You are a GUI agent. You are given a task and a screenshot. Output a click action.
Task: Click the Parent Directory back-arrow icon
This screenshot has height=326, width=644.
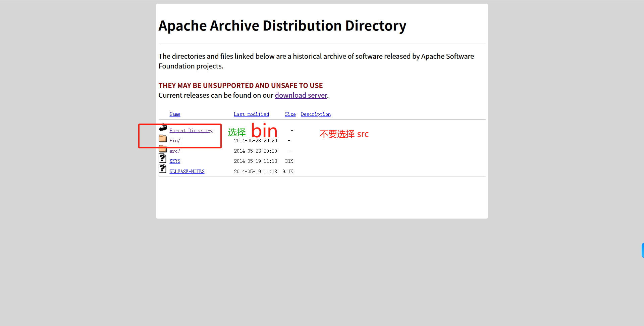pos(163,128)
